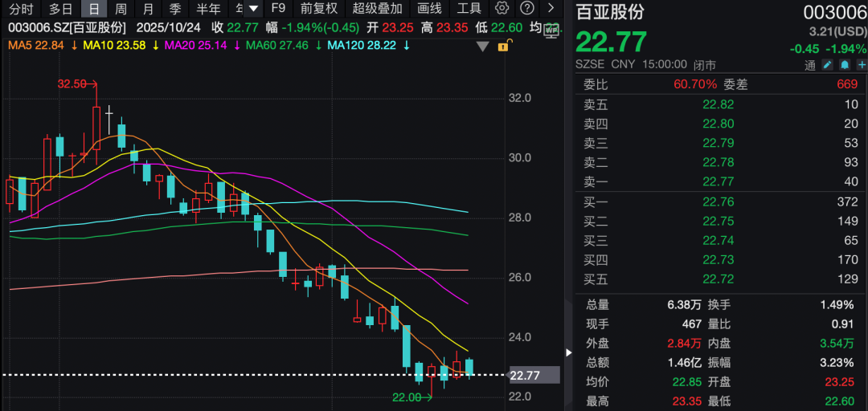The image size is (868, 411).
Task: Switch to 分时 intraday tab
Action: [x=22, y=9]
